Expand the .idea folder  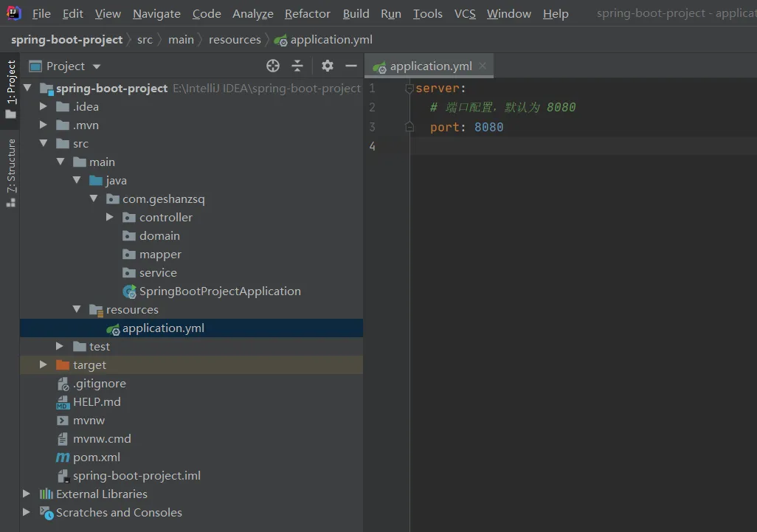coord(44,106)
